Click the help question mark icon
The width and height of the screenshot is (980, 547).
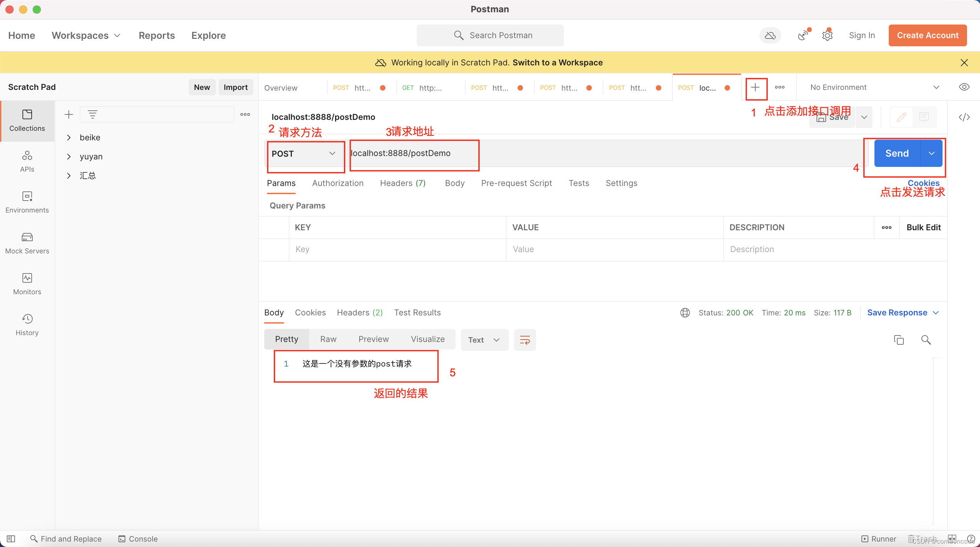970,538
